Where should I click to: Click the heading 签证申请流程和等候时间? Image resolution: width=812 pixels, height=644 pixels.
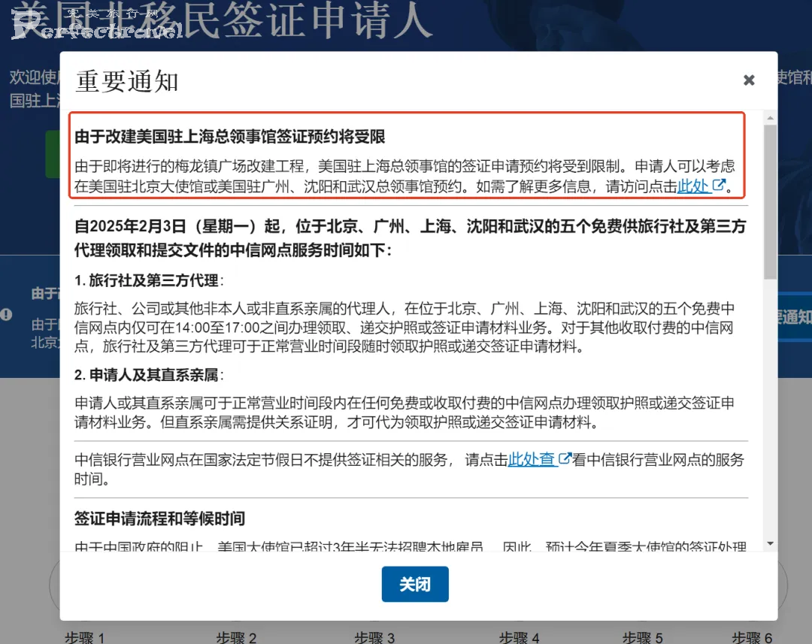tap(159, 519)
